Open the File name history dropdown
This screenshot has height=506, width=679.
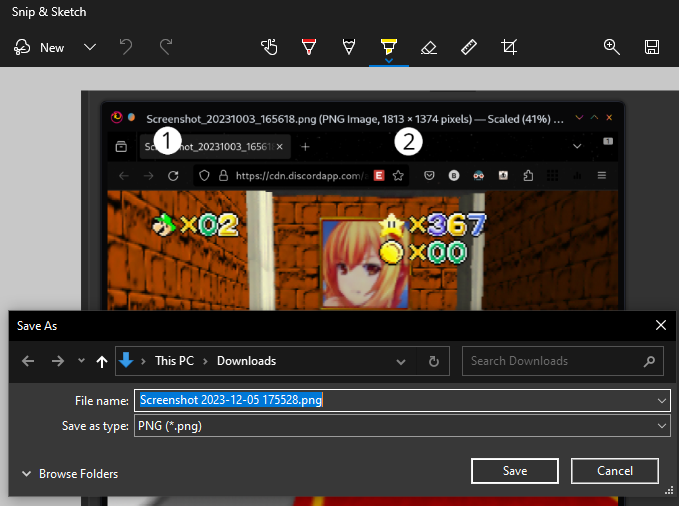click(x=662, y=401)
